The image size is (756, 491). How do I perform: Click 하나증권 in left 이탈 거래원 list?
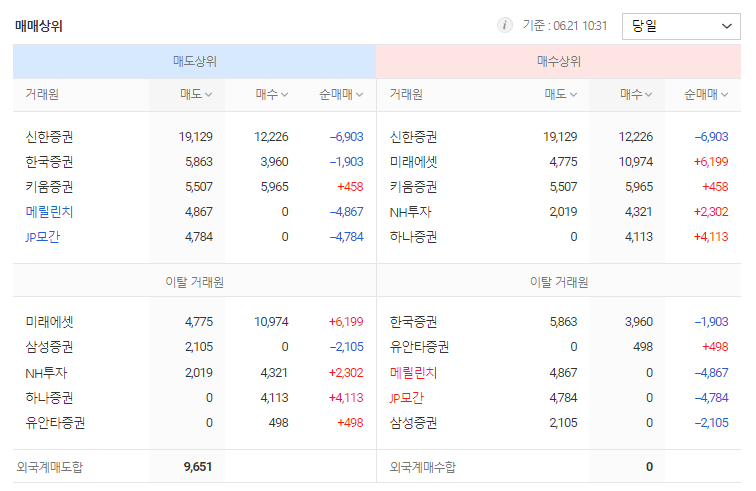[x=49, y=398]
